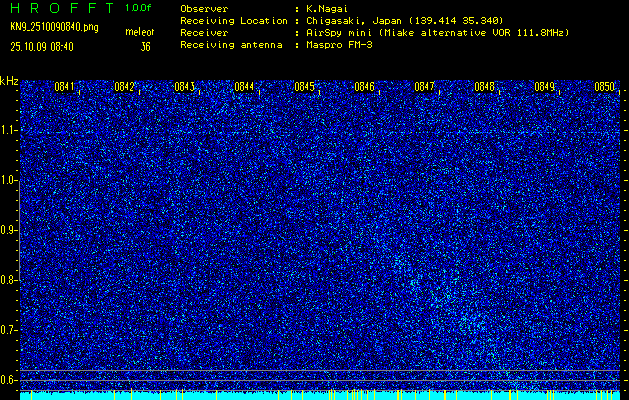This screenshot has width=629, height=400.
Task: Click the cyan signal level bar at bottom
Action: (320, 395)
